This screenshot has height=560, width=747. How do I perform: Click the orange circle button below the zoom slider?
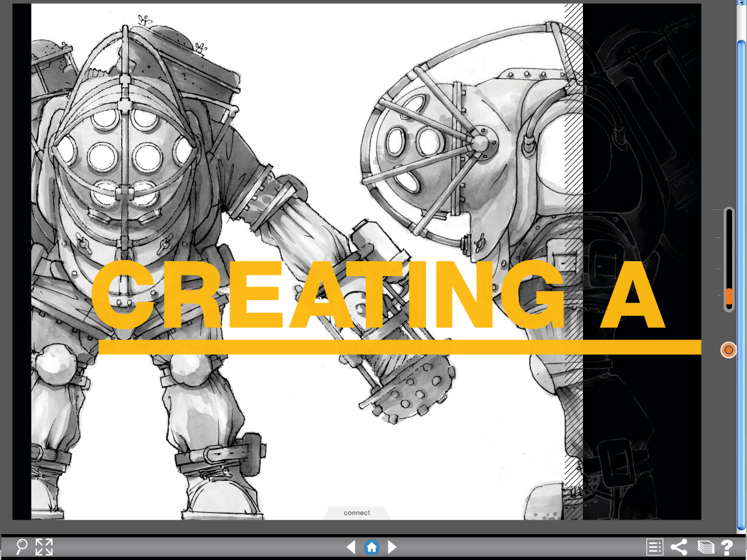point(728,350)
